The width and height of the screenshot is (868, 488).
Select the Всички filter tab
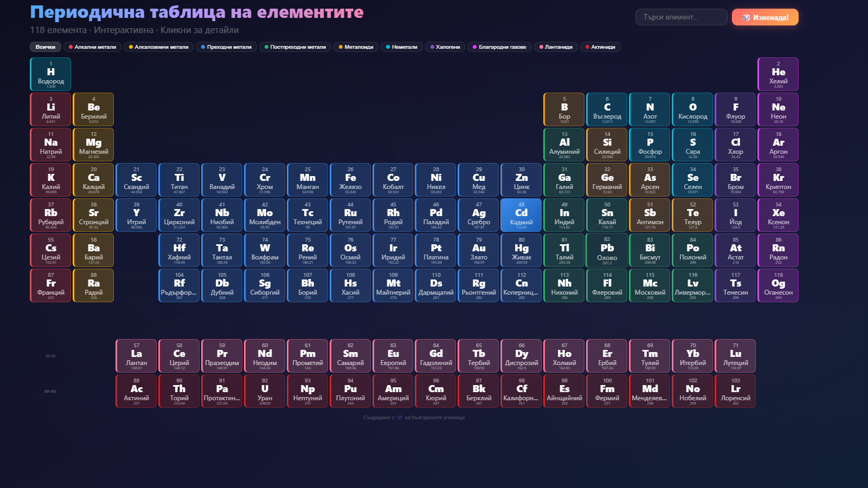(x=46, y=47)
